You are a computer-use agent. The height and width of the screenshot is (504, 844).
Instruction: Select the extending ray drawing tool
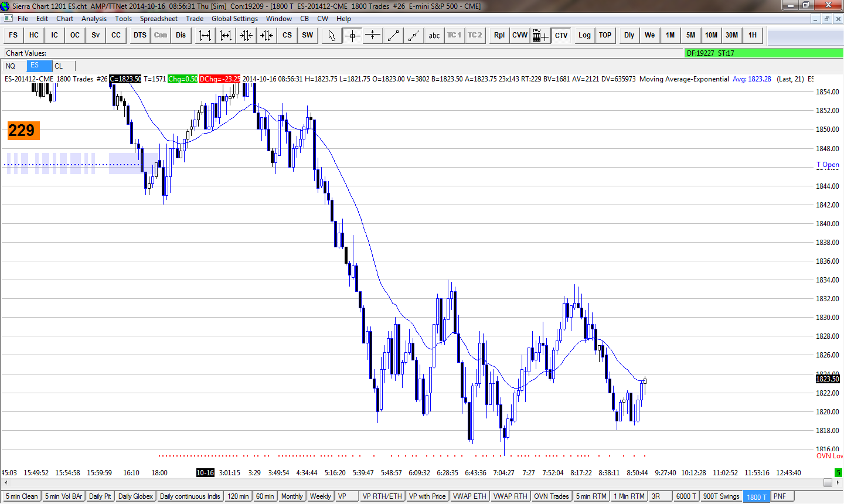tap(414, 35)
